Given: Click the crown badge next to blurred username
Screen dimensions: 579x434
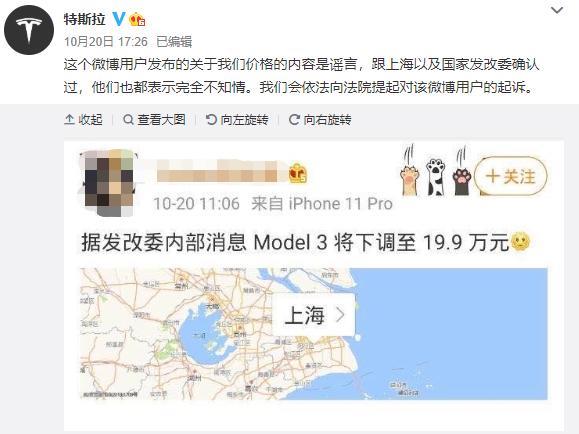Looking at the screenshot, I should (x=298, y=174).
